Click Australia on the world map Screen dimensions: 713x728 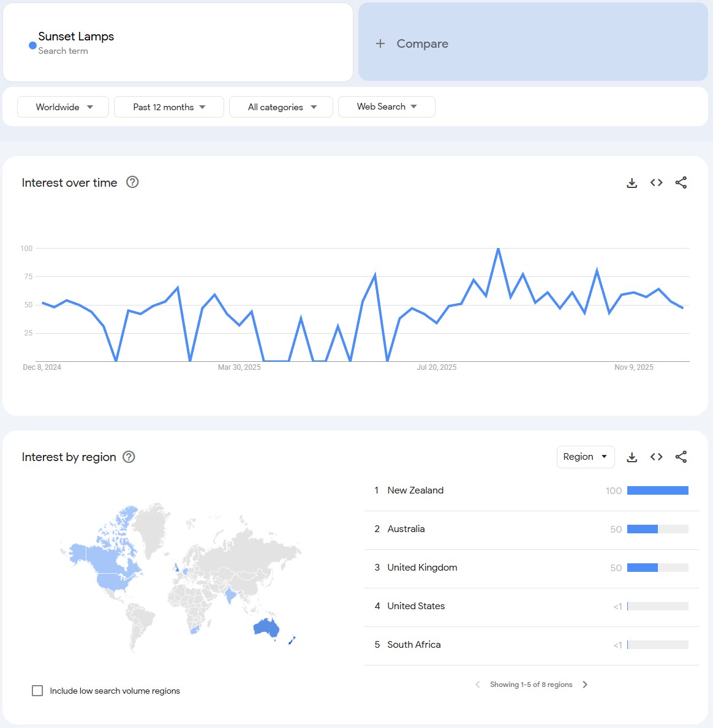[266, 628]
